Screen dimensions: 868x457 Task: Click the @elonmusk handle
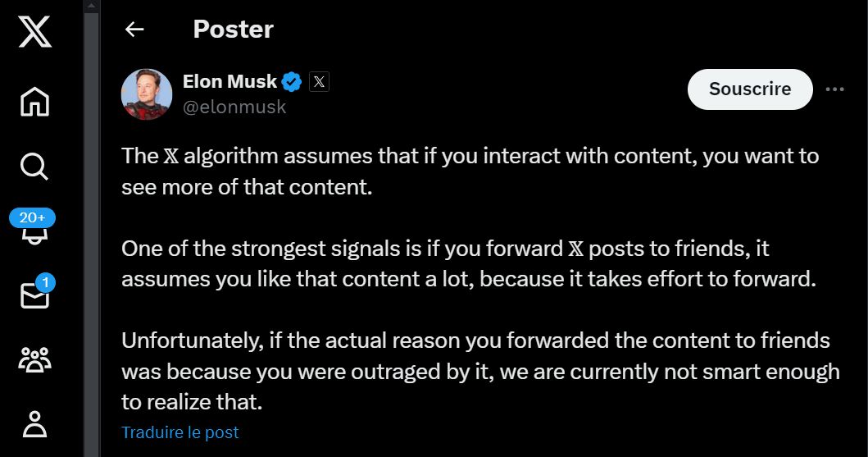(234, 107)
